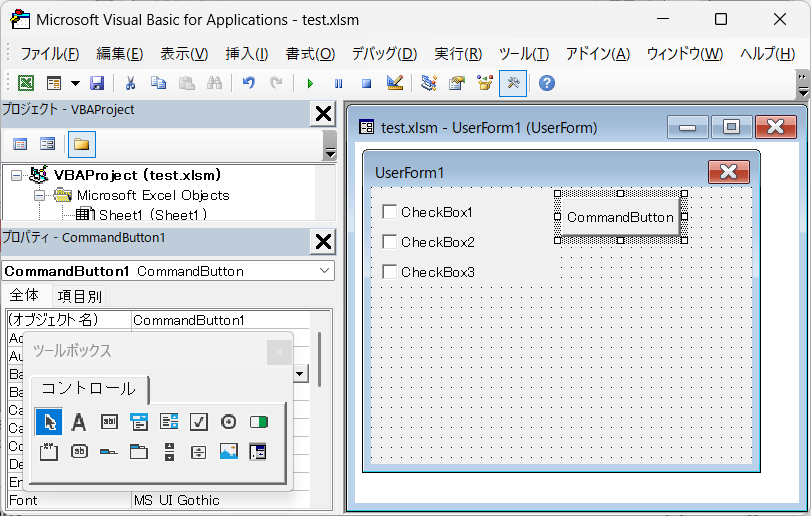
Task: Pick the ComboBox control in toolbox
Action: click(139, 421)
